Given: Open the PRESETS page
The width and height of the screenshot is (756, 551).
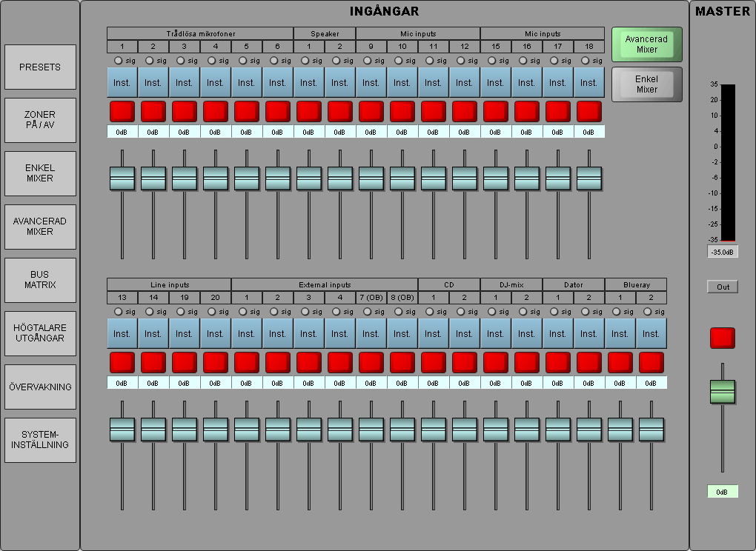Looking at the screenshot, I should coord(40,67).
